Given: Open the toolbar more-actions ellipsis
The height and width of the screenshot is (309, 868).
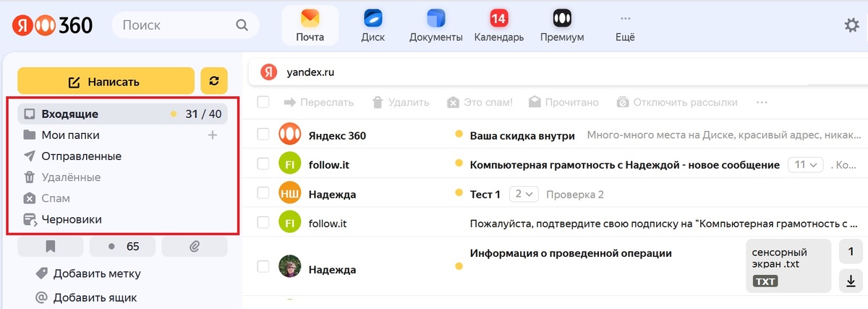Looking at the screenshot, I should pyautogui.click(x=761, y=102).
